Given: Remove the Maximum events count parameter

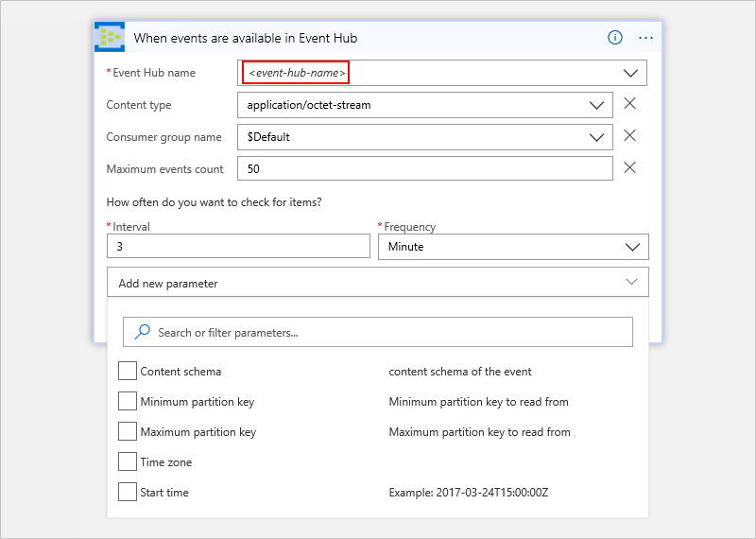Looking at the screenshot, I should coord(630,167).
